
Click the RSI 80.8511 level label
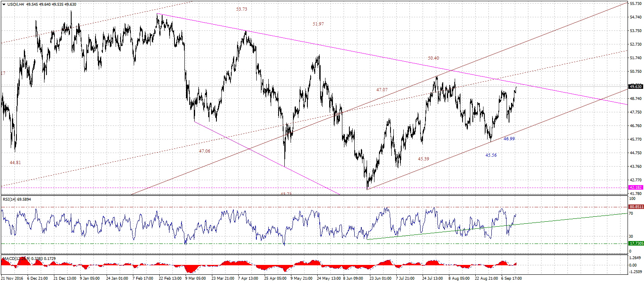click(x=636, y=206)
